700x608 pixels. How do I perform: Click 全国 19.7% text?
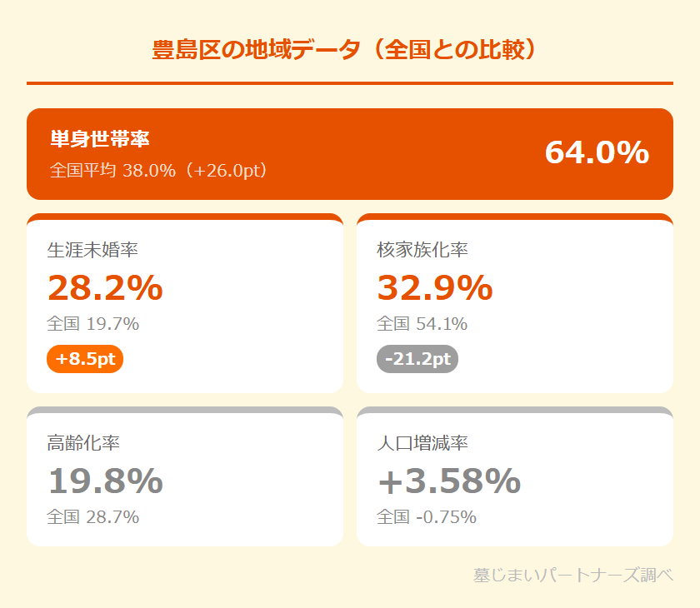point(92,323)
